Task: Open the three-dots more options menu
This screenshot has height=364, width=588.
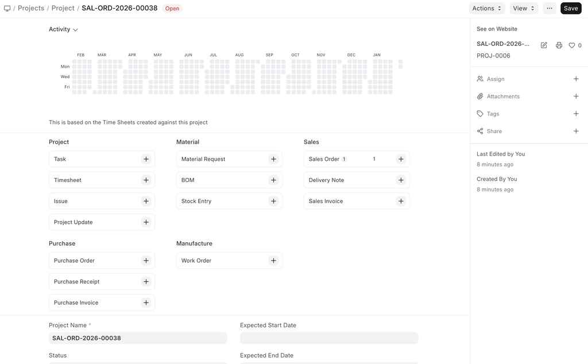Action: tap(550, 9)
